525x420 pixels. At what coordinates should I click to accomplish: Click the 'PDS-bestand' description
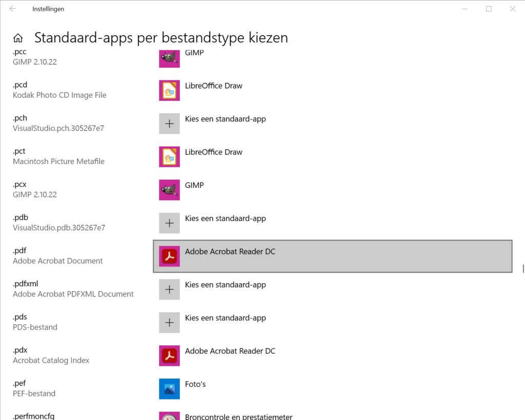[35, 327]
